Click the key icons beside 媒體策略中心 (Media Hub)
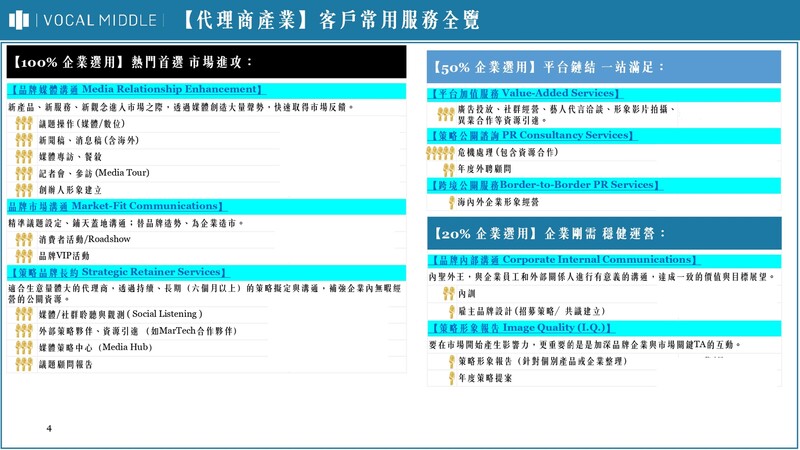 click(25, 347)
